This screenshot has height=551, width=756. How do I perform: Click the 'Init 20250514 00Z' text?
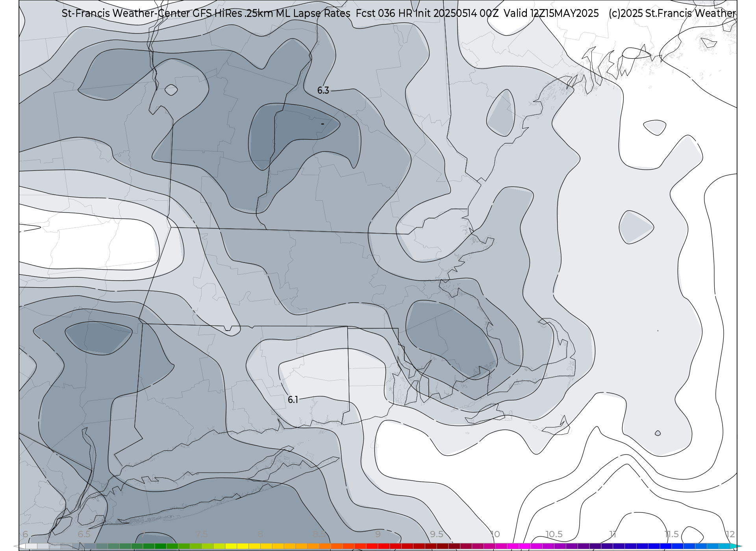pos(458,13)
